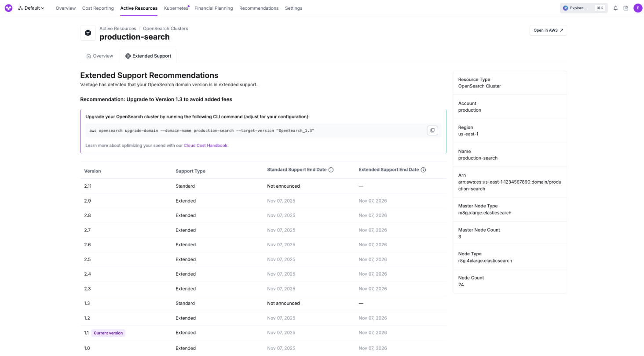Click the OpenSearch cluster cube icon beside production-search

click(x=88, y=33)
